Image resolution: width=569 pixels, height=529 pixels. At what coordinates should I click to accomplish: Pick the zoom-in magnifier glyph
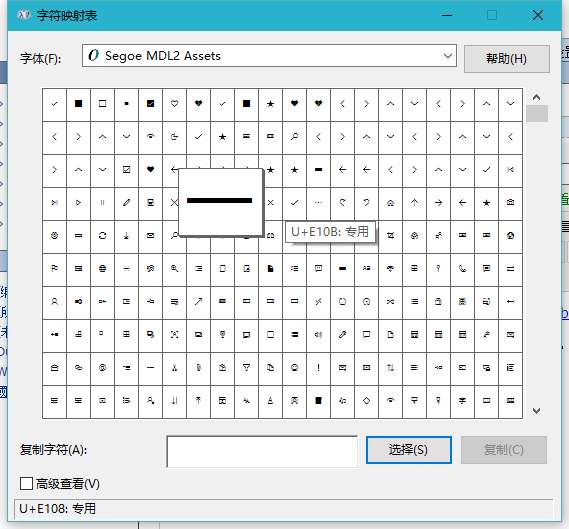click(175, 268)
